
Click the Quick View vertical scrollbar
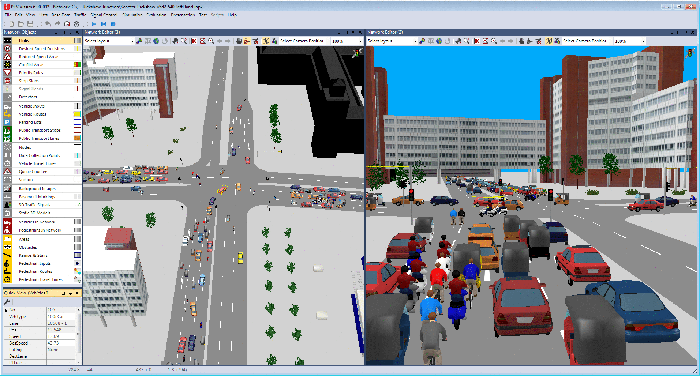(x=80, y=335)
